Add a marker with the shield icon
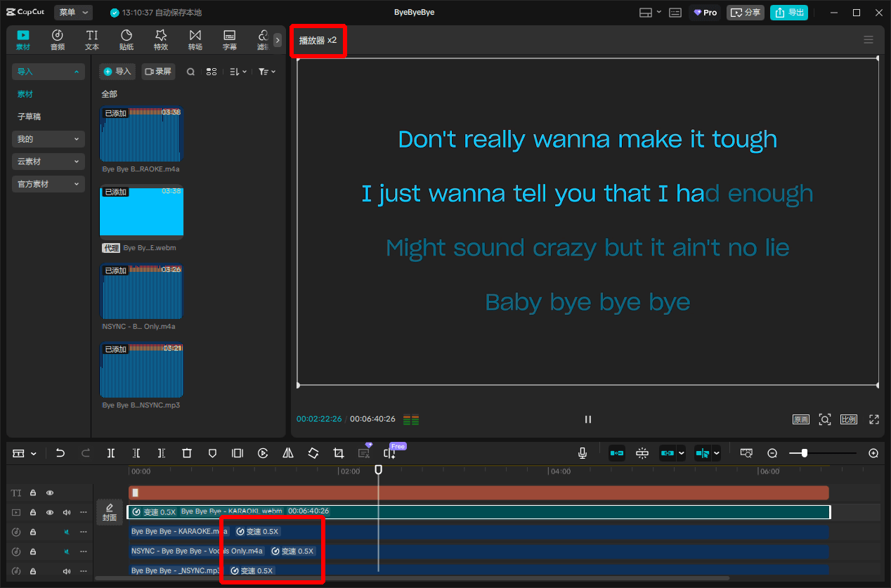Screen dimensions: 891x588 [x=212, y=454]
